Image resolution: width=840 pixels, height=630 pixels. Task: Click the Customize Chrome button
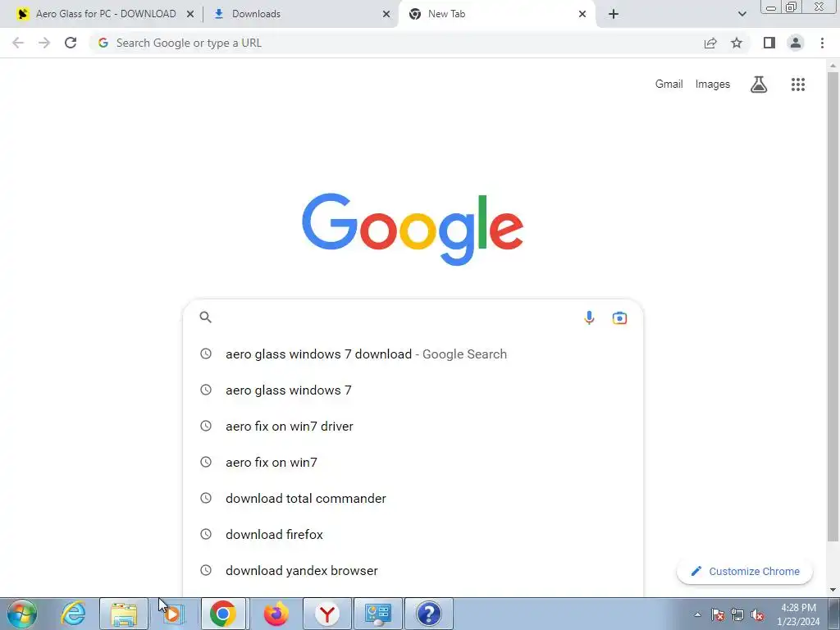click(745, 571)
